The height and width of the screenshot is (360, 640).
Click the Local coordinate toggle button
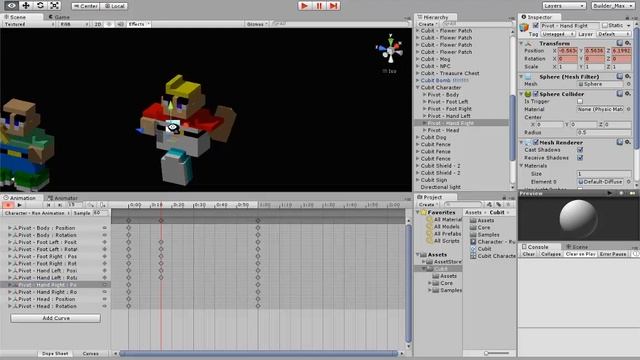coord(114,6)
